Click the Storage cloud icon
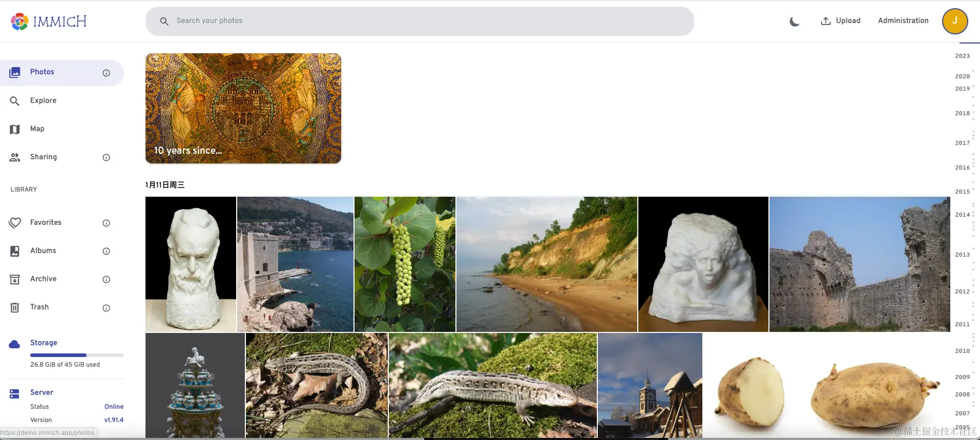The height and width of the screenshot is (440, 980). click(x=14, y=344)
